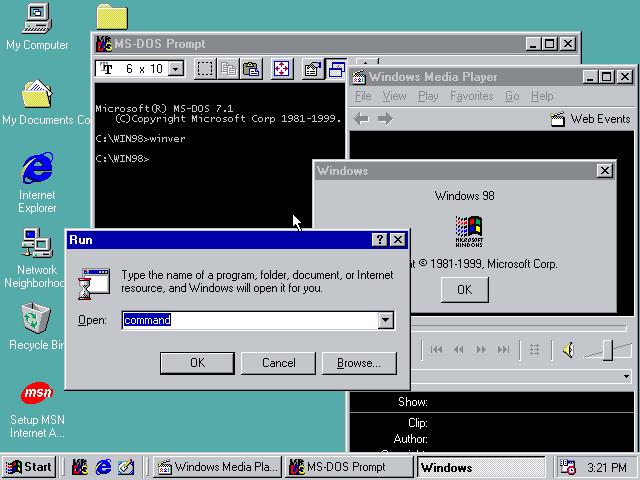Click Cancel in the Run dialog

point(278,363)
